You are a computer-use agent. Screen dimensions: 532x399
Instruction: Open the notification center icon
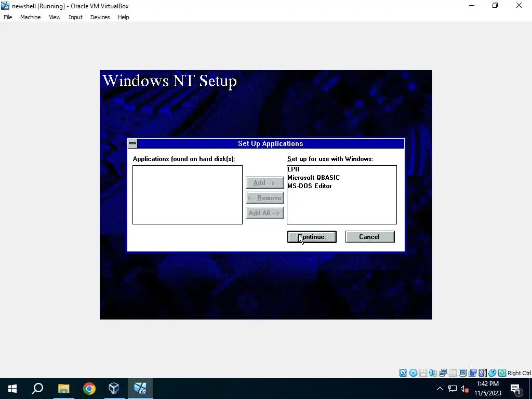(x=515, y=389)
